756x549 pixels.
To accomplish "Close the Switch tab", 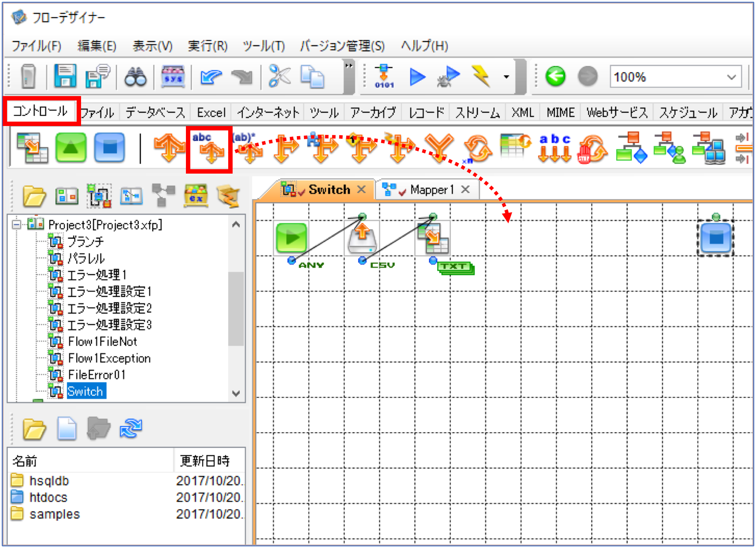I will coord(361,189).
